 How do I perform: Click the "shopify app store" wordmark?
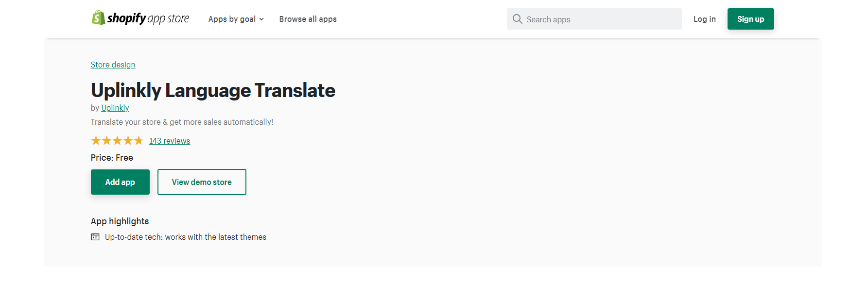[148, 18]
